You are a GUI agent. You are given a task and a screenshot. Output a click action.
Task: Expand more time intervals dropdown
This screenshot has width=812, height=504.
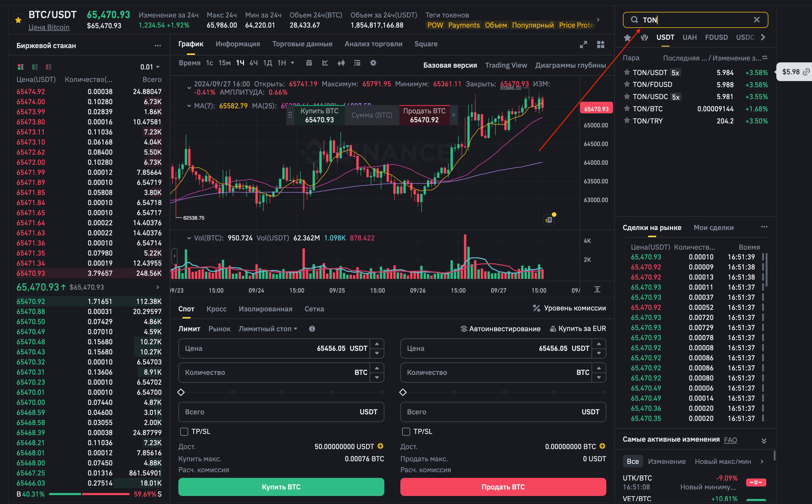293,63
